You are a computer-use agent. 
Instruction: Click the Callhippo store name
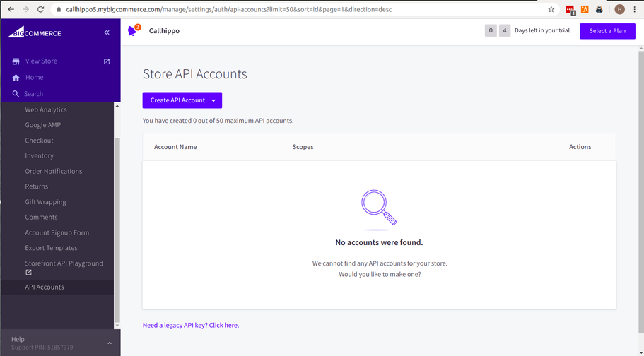click(x=164, y=31)
